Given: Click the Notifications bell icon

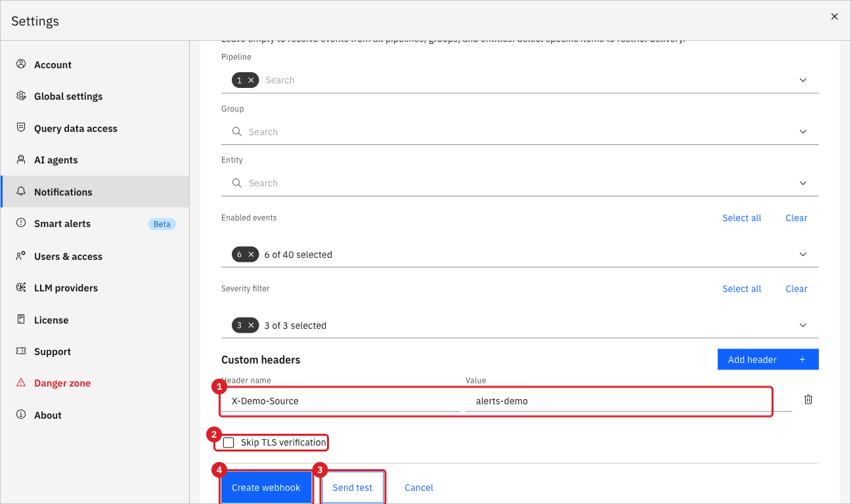Looking at the screenshot, I should [x=21, y=192].
